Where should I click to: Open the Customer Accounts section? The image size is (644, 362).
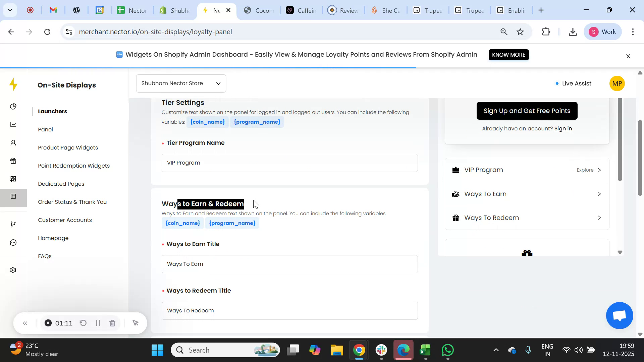(65, 220)
